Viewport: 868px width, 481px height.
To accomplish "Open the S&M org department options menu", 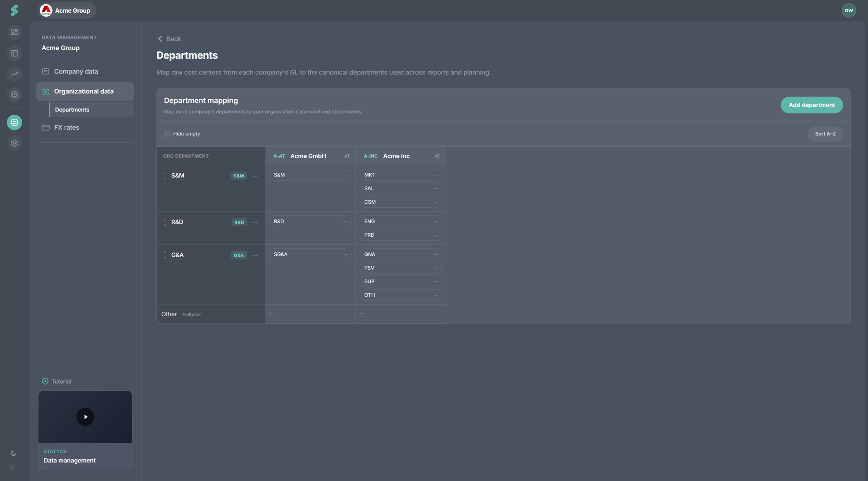I will tap(255, 176).
